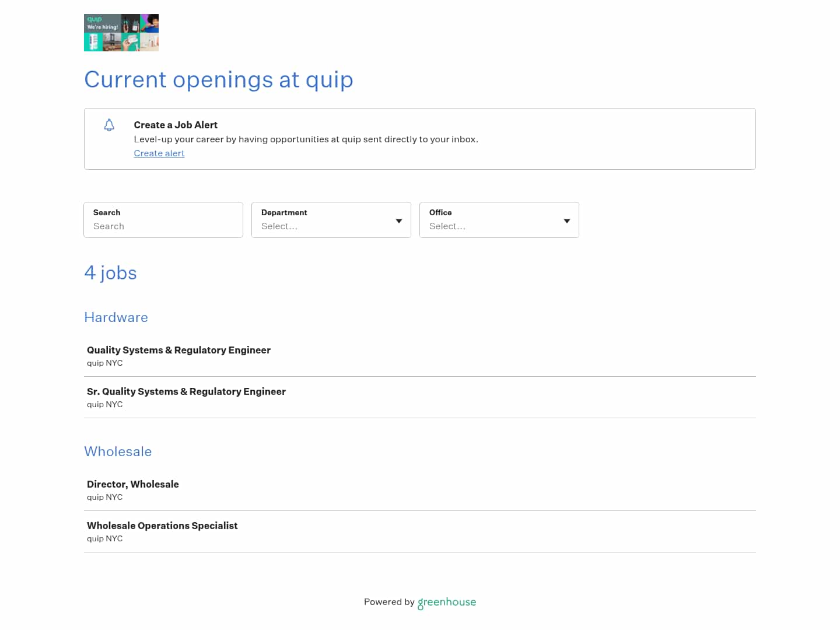Open the Sr. Quality Systems & Regulatory Engineer posting
The height and width of the screenshot is (630, 840).
coord(186,391)
